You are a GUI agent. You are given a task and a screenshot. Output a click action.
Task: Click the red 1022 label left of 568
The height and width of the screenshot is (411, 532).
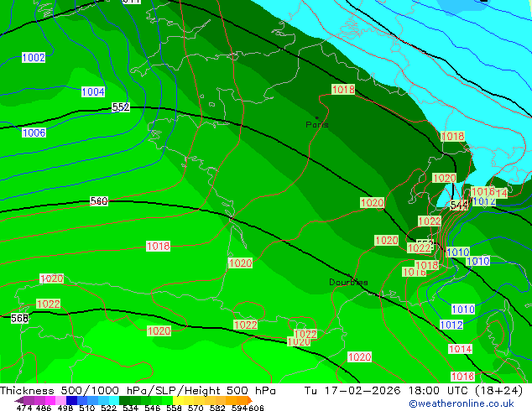point(48,304)
